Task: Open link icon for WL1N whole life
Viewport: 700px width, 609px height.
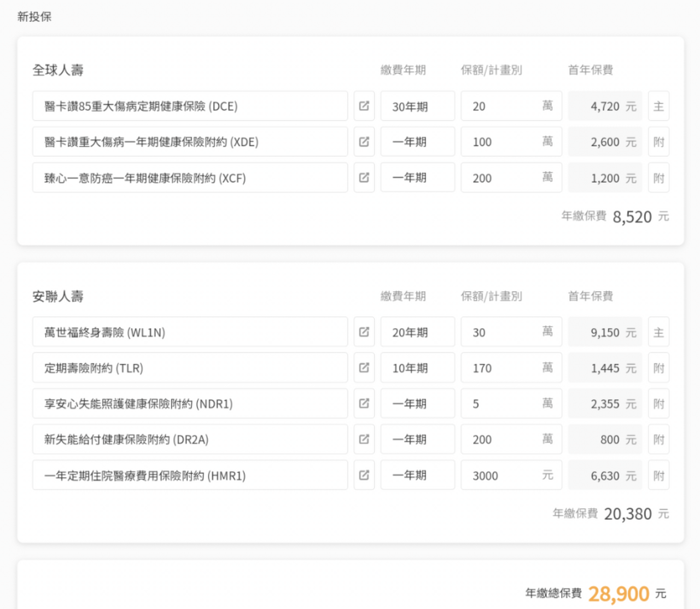Action: pos(364,332)
